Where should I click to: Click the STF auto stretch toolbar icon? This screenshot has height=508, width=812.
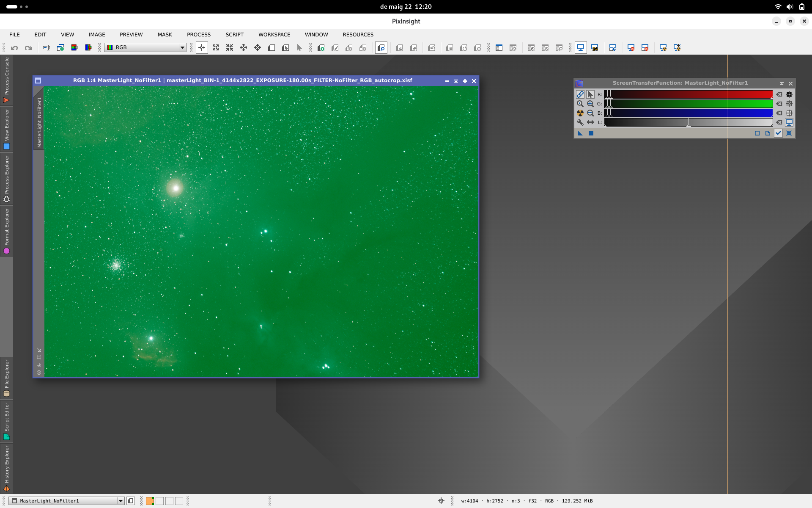(x=663, y=48)
